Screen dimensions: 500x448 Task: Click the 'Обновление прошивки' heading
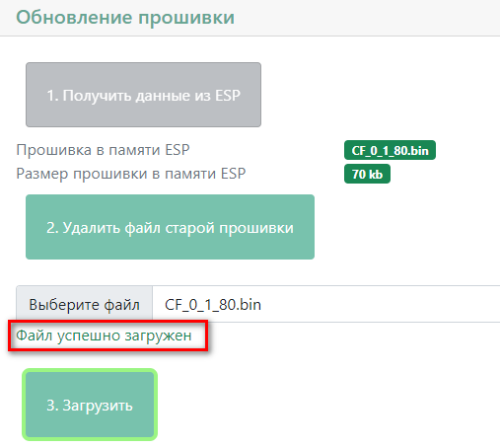tap(125, 17)
